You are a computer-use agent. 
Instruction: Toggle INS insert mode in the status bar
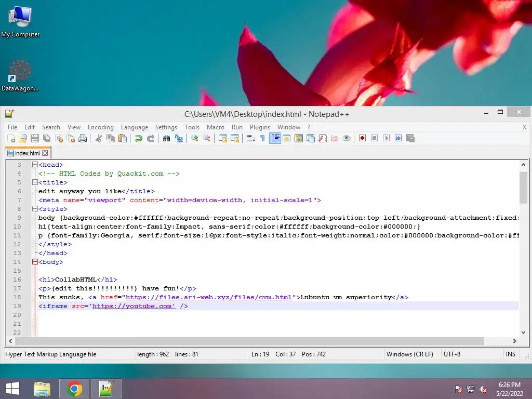click(x=511, y=354)
